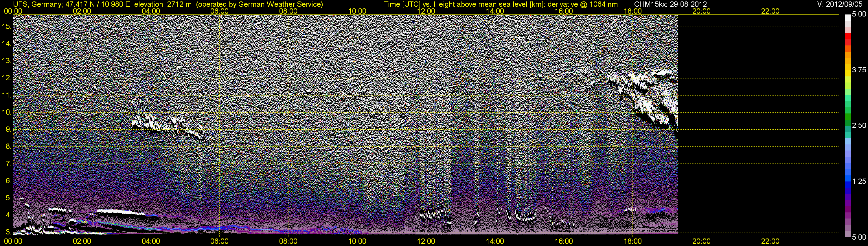Click the 18:00 label on bottom time axis
This screenshot has height=246, width=868.
632,241
